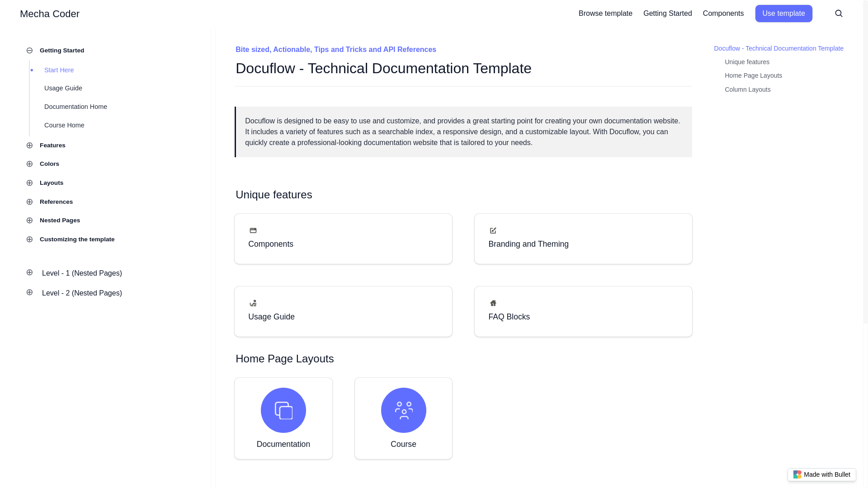Click the Course layout people icon
The height and width of the screenshot is (488, 868).
(x=404, y=410)
